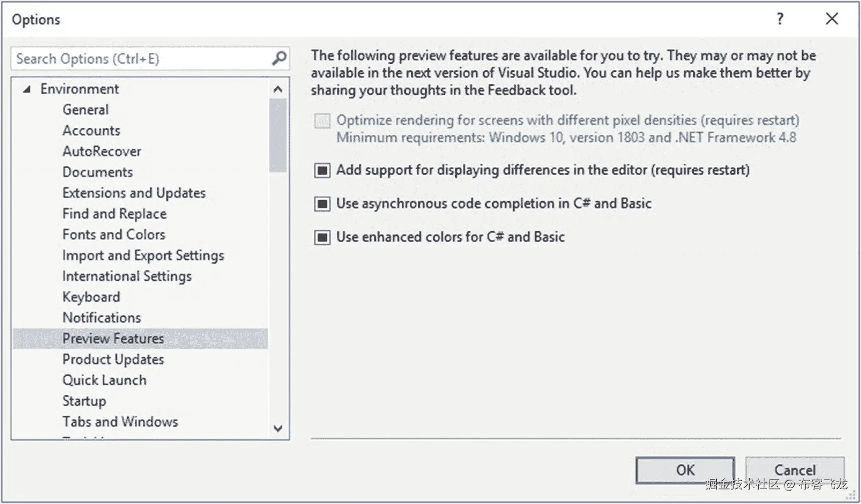The height and width of the screenshot is (504, 861).
Task: Select the Fonts and Colors page
Action: click(113, 235)
